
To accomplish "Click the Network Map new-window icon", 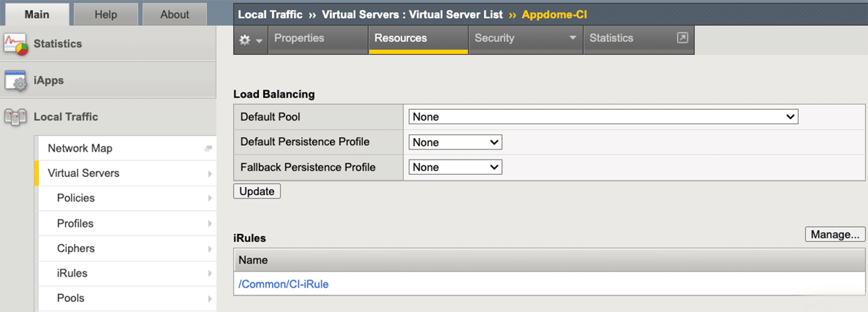I will (x=208, y=149).
